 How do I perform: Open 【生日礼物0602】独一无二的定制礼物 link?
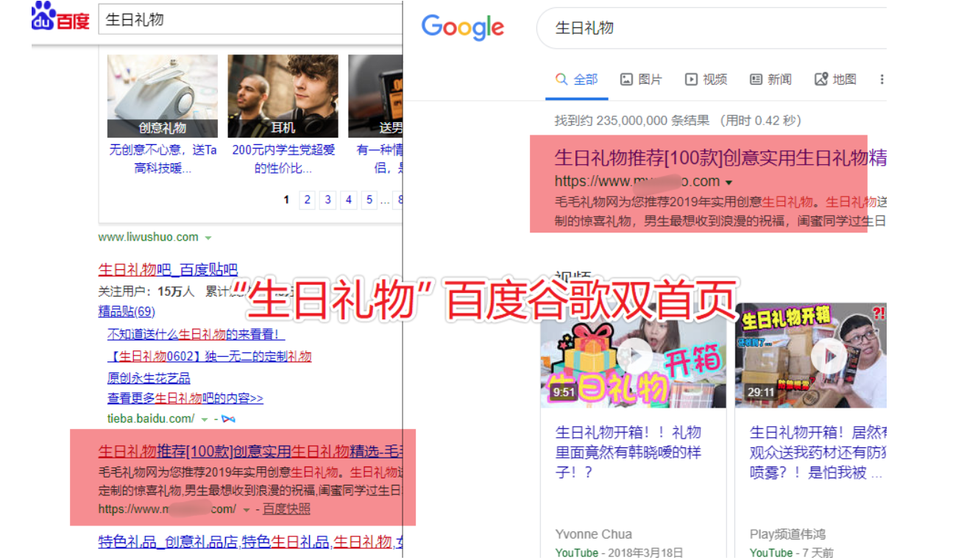point(209,356)
